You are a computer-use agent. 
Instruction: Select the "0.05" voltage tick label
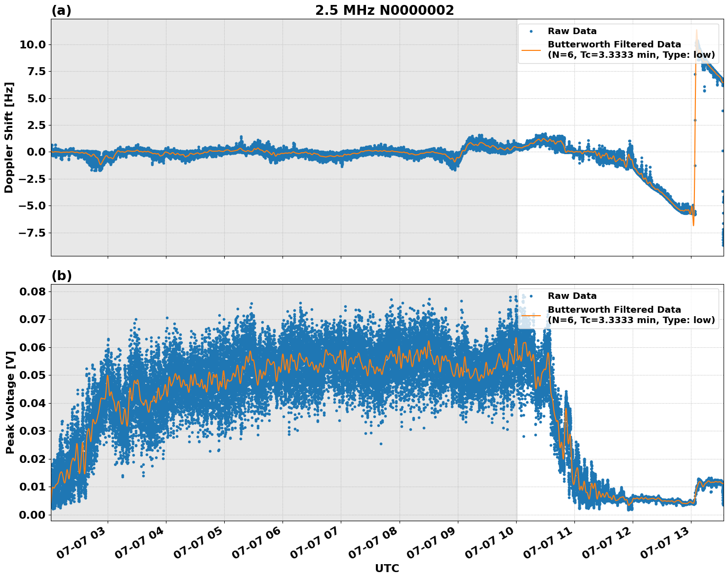(x=33, y=375)
